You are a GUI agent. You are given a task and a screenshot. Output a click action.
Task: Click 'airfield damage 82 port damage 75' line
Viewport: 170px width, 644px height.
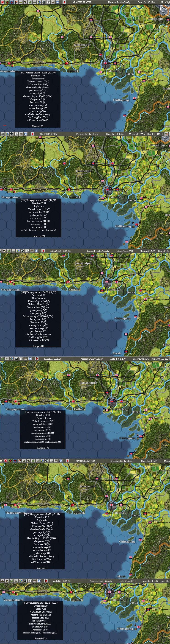[x=40, y=633]
